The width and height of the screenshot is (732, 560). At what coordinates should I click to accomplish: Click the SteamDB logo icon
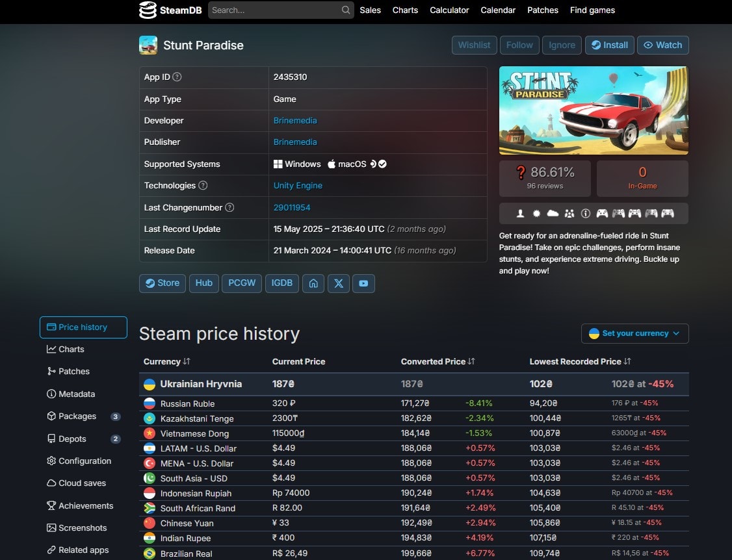148,10
